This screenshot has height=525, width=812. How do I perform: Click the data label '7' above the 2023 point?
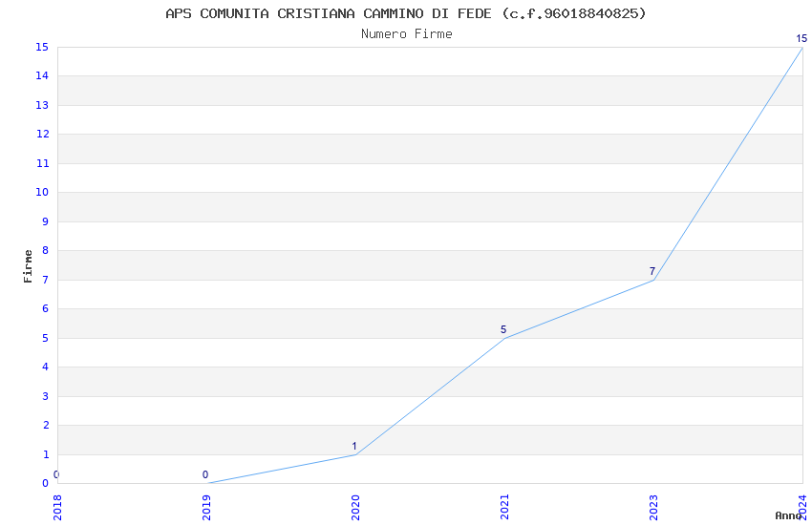tap(652, 271)
